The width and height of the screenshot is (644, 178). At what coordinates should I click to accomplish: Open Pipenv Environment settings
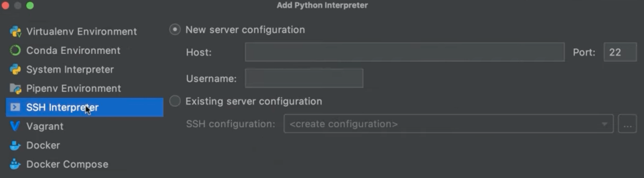(84, 88)
